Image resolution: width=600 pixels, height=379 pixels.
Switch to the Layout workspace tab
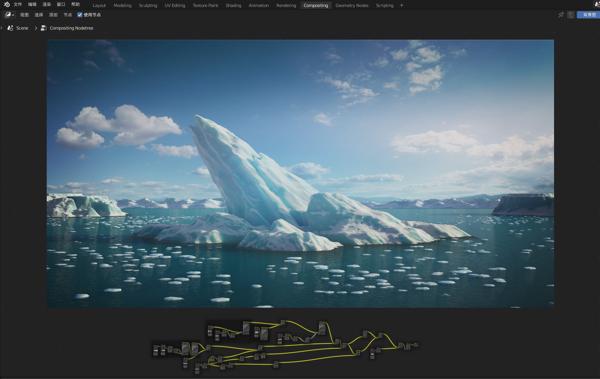99,5
